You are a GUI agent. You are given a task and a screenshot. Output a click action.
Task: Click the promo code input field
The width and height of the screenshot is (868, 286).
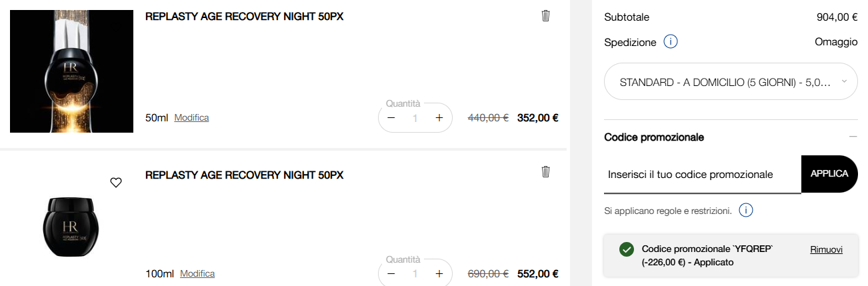click(x=701, y=175)
